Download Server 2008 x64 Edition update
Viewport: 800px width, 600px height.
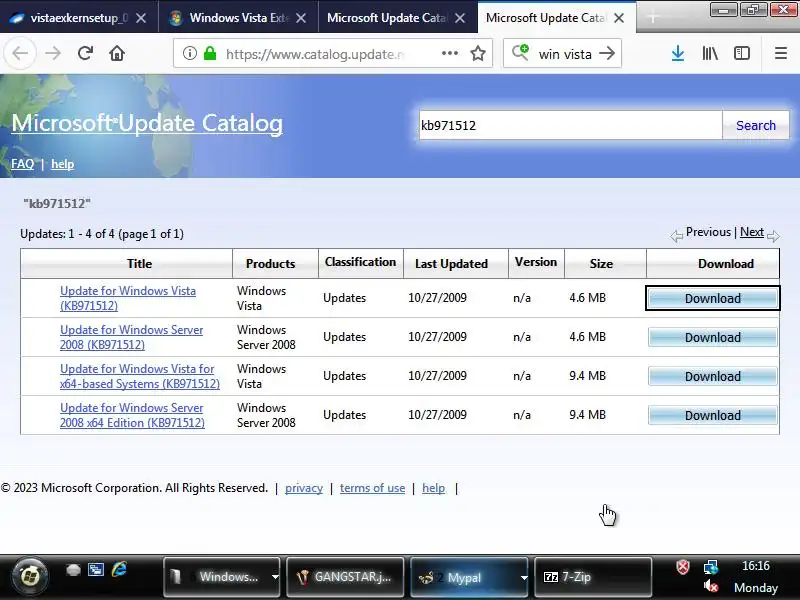[x=713, y=415]
